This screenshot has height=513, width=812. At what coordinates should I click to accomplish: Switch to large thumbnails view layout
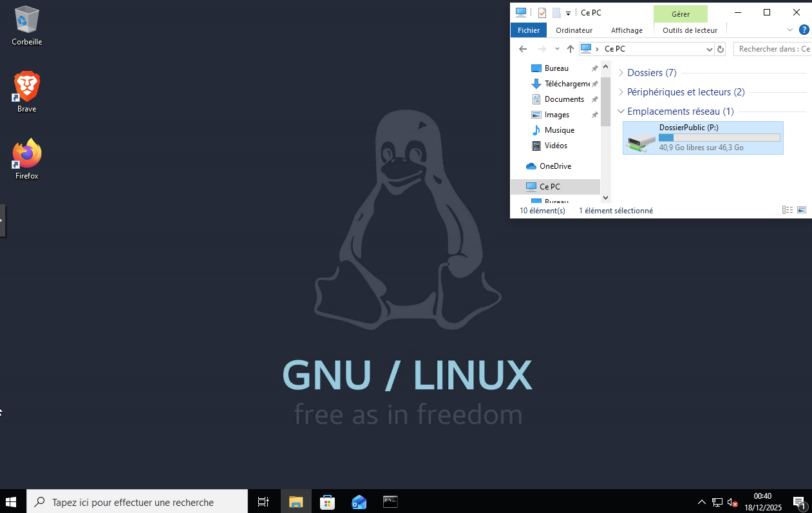802,210
